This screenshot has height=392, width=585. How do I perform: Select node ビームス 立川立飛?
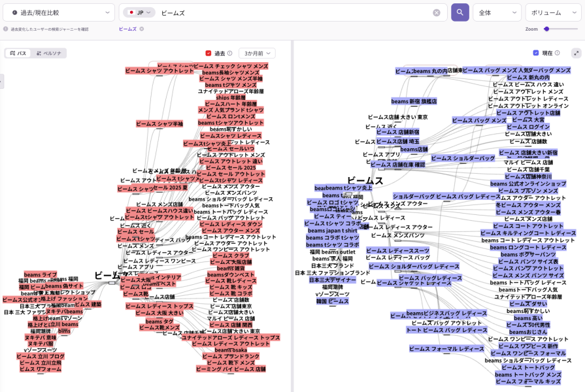[x=41, y=363]
